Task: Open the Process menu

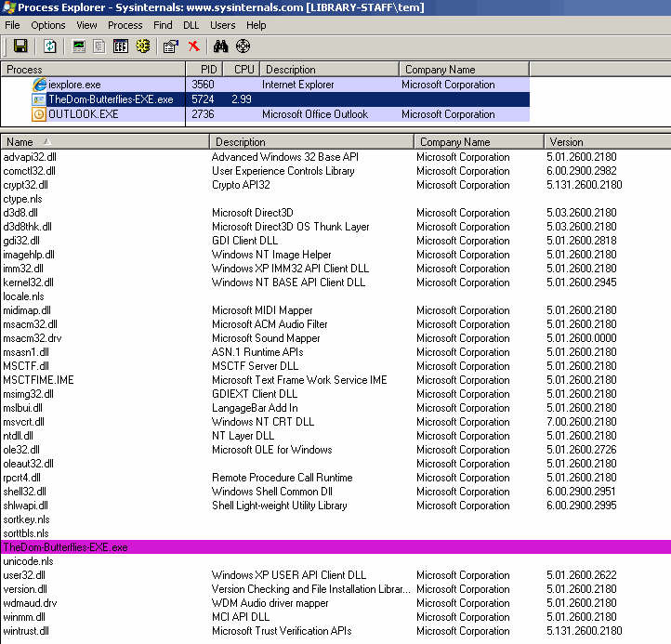Action: tap(125, 25)
